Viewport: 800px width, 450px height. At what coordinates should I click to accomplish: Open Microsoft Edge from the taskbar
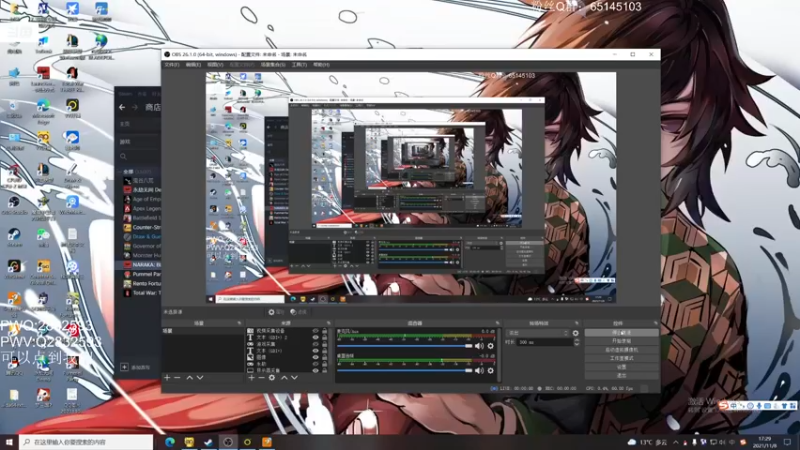[x=170, y=442]
